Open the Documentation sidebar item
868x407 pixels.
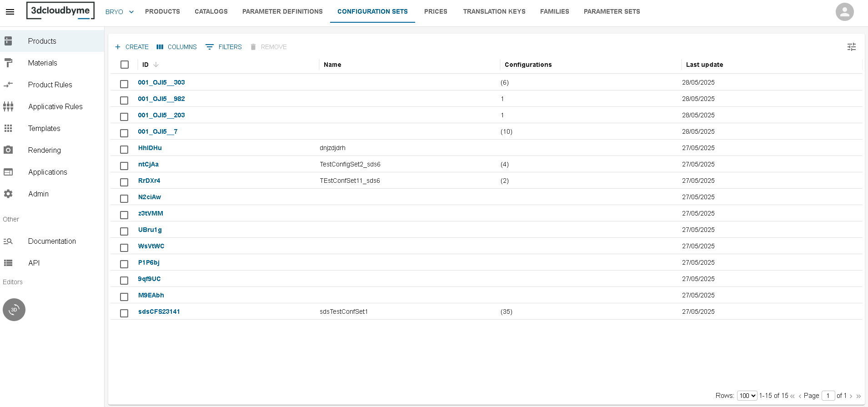pos(52,241)
